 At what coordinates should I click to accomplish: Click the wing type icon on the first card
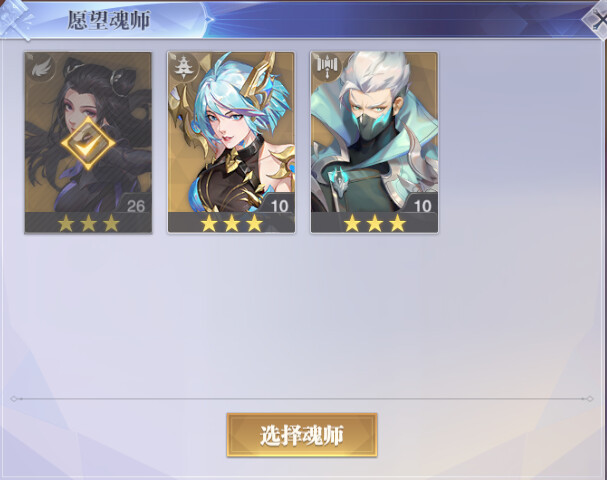tap(41, 69)
